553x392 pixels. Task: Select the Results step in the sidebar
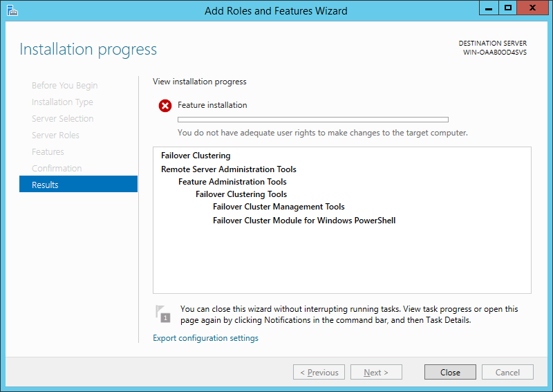pos(78,185)
